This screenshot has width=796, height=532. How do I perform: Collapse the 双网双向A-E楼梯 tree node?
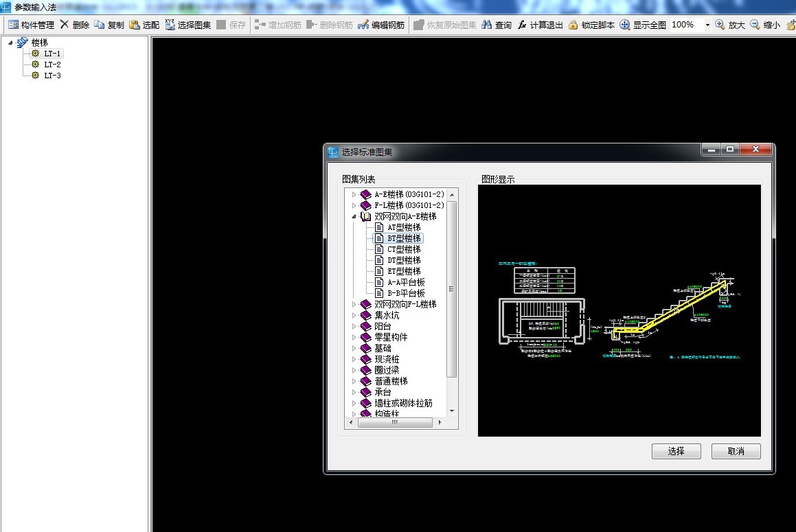(354, 216)
